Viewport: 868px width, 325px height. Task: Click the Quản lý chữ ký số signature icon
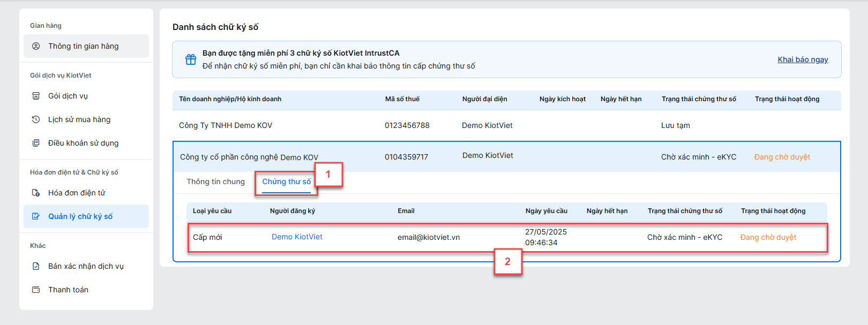36,216
